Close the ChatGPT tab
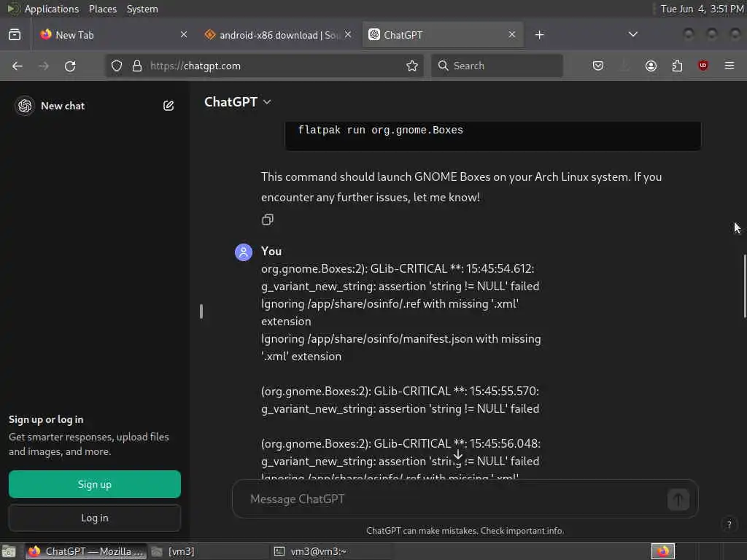The height and width of the screenshot is (560, 747). 511,35
